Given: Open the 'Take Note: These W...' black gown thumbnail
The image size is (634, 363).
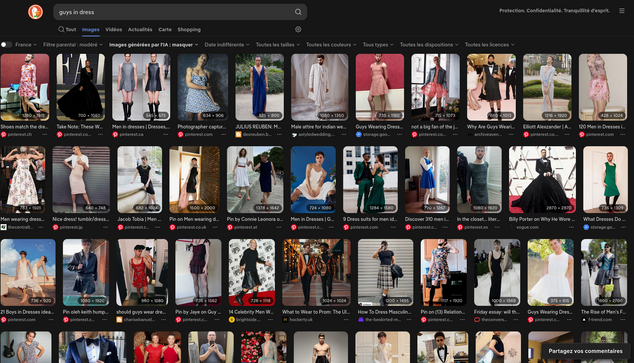Looking at the screenshot, I should 81,87.
